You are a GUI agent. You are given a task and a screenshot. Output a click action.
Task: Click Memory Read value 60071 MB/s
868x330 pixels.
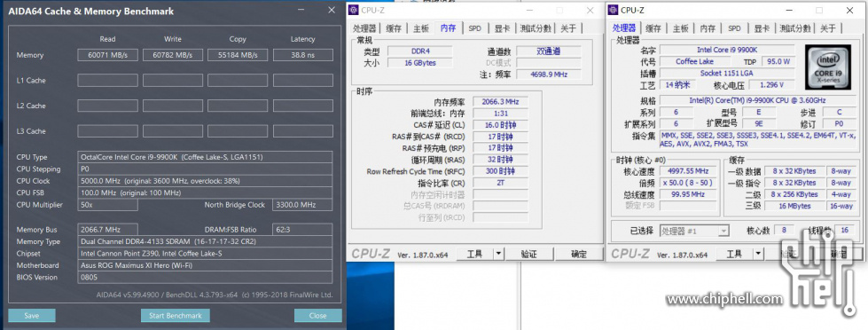tap(107, 55)
